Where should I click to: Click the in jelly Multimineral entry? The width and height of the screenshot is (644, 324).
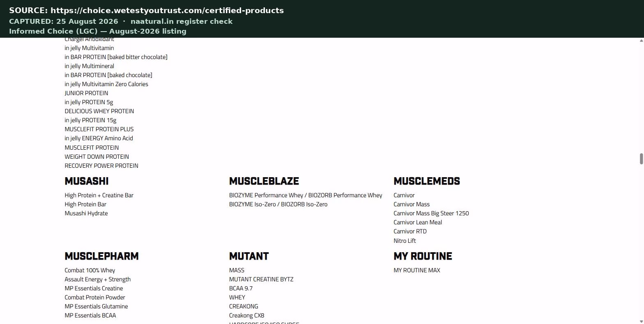point(89,66)
